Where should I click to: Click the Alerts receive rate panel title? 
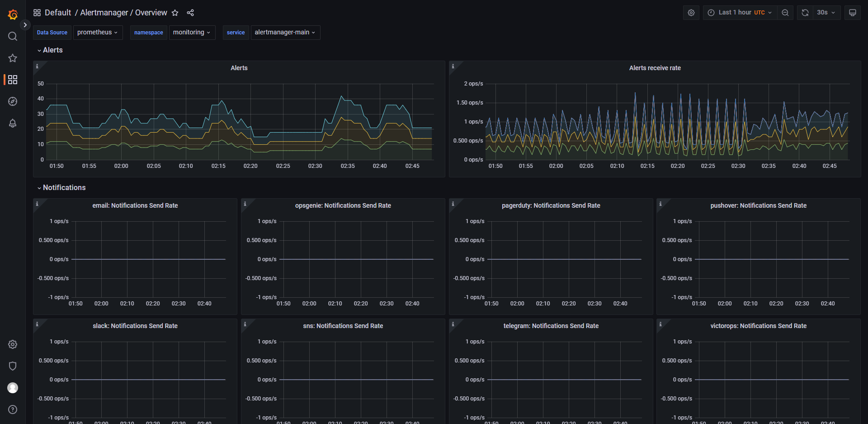click(655, 68)
